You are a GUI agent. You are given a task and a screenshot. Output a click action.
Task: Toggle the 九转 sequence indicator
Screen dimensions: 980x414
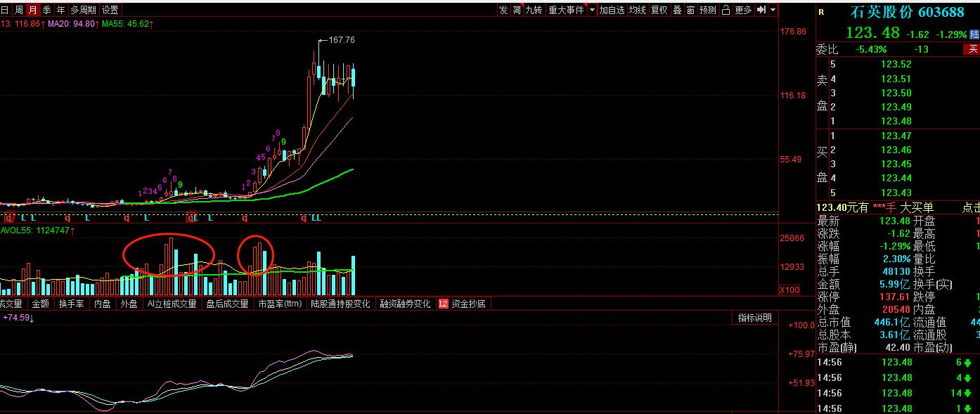[534, 10]
